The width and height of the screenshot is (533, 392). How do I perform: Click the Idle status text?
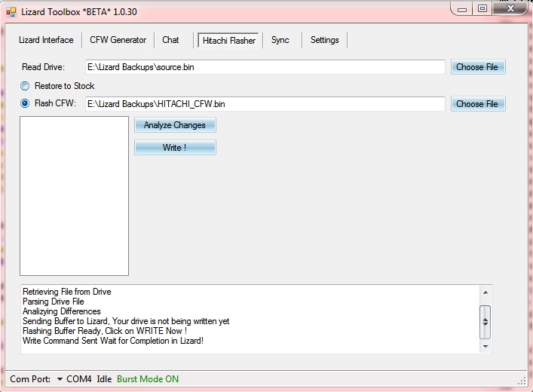click(104, 379)
